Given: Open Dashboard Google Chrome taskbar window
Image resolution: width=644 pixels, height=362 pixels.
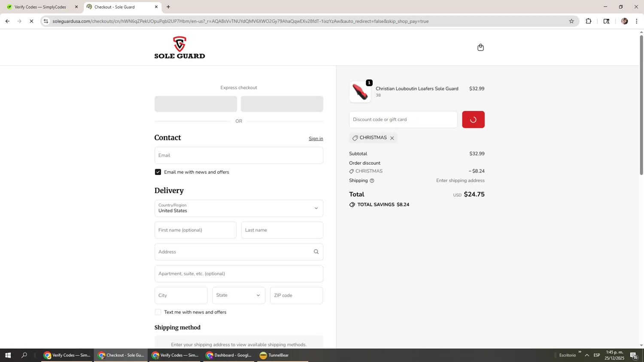Looking at the screenshot, I should point(229,355).
